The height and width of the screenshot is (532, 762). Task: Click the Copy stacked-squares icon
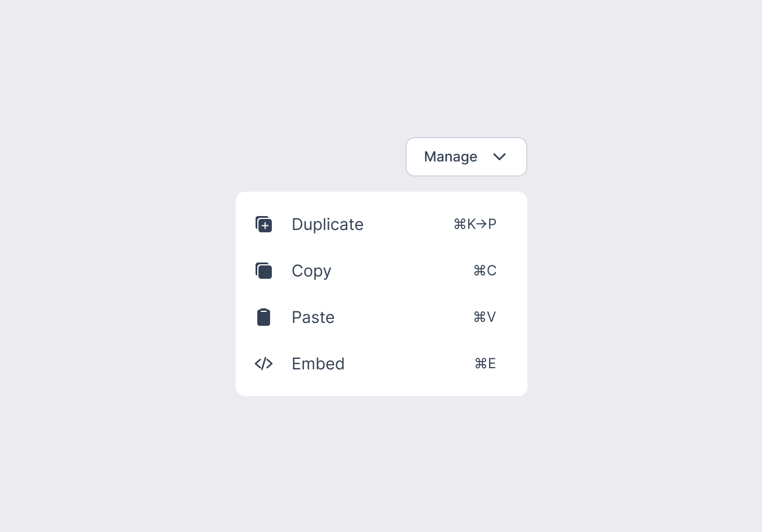click(x=264, y=271)
